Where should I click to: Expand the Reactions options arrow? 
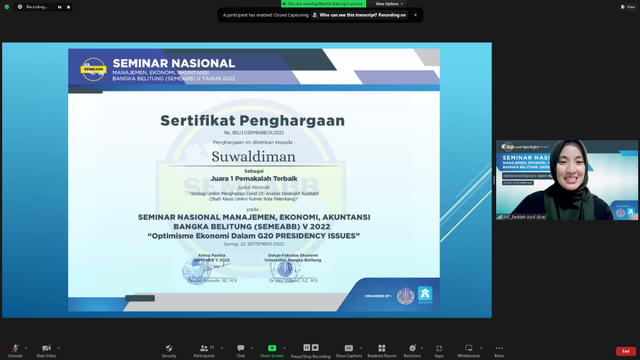(422, 348)
